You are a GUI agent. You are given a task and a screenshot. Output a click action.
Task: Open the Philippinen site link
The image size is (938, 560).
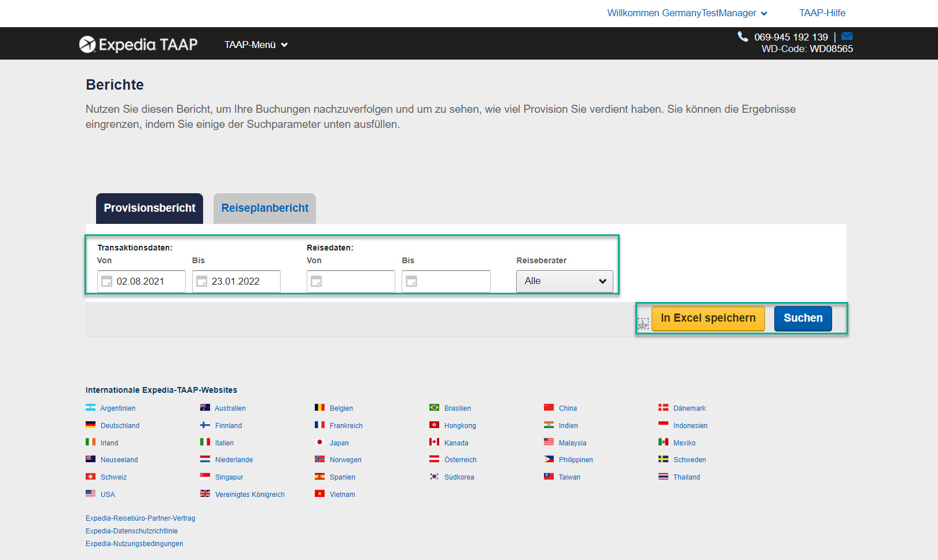click(x=576, y=460)
